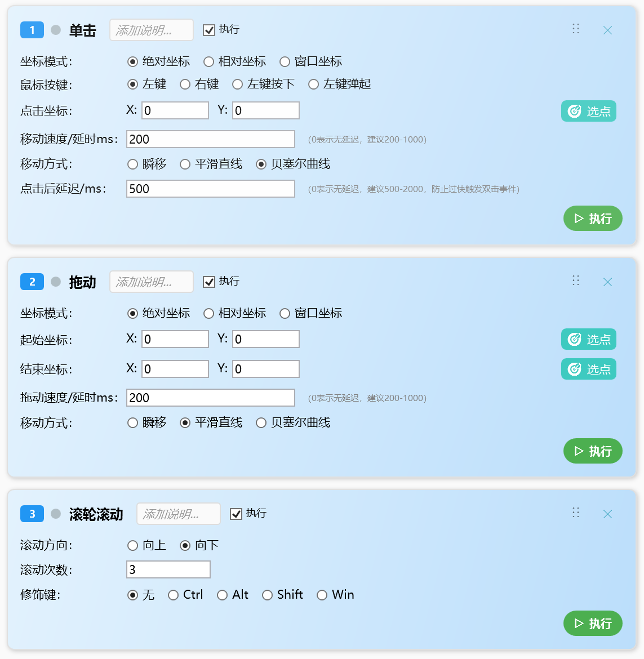Viewport: 644px width, 659px height.
Task: Click the drag handle dots on 拖动 card
Action: click(x=576, y=280)
